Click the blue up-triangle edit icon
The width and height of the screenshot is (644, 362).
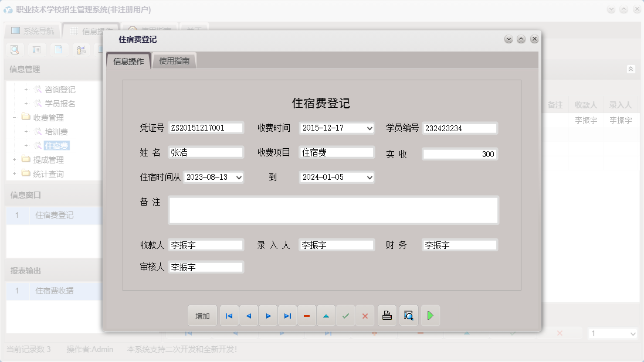(326, 316)
